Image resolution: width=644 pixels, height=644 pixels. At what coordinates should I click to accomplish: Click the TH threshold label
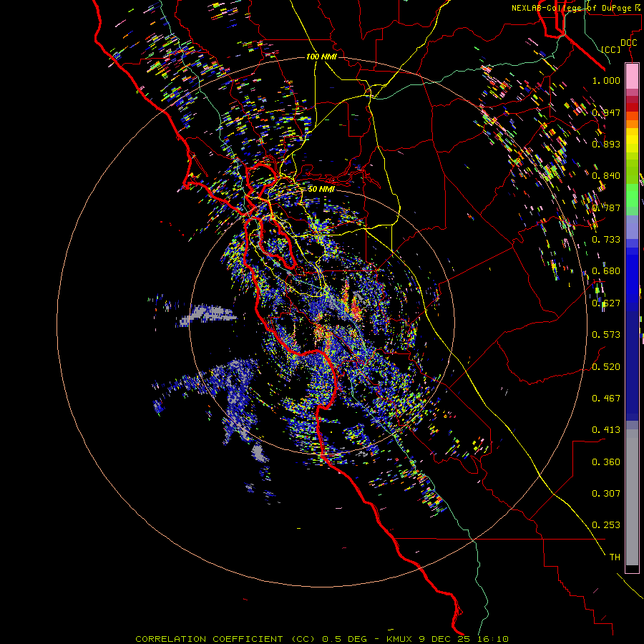615,557
